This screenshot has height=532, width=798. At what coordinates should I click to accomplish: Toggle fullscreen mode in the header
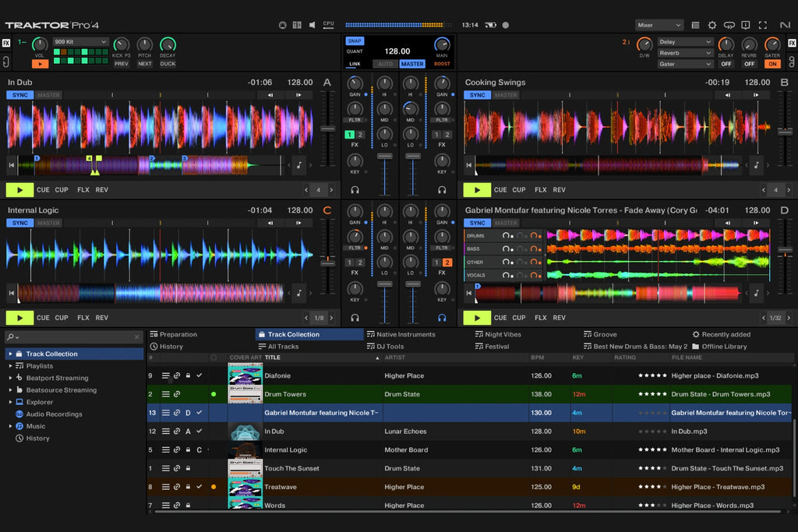click(x=762, y=25)
